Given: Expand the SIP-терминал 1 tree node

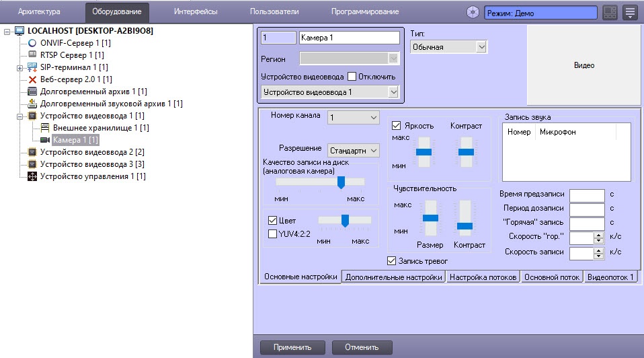Looking at the screenshot, I should tap(19, 67).
